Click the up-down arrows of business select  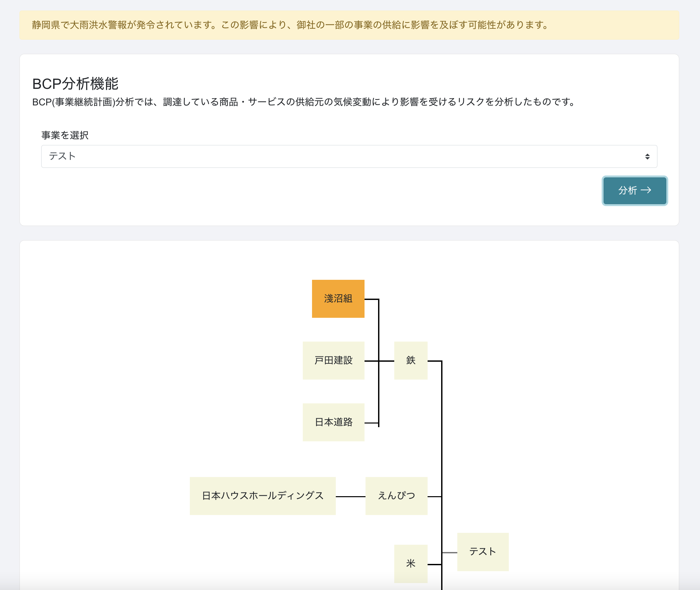(647, 157)
